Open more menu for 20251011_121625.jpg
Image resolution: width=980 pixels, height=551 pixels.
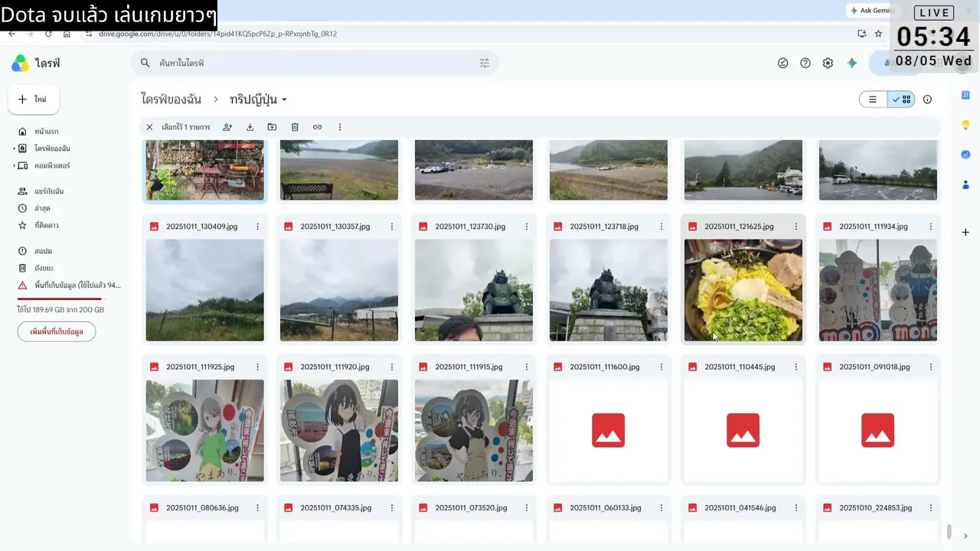pos(796,227)
